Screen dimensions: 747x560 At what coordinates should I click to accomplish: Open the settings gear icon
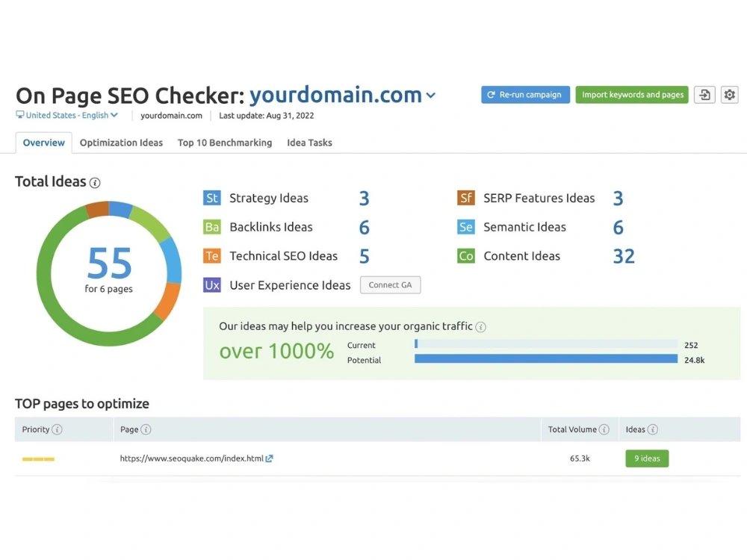point(729,95)
